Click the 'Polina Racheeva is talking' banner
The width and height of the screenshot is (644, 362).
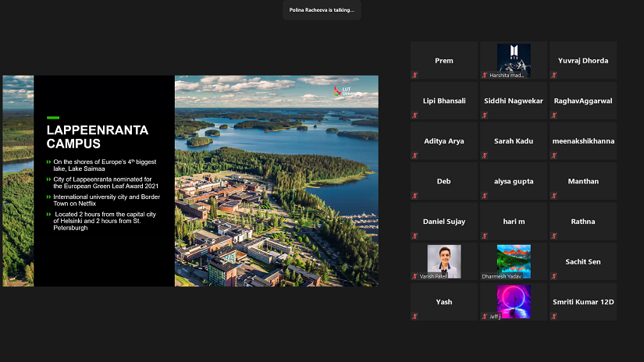point(322,10)
